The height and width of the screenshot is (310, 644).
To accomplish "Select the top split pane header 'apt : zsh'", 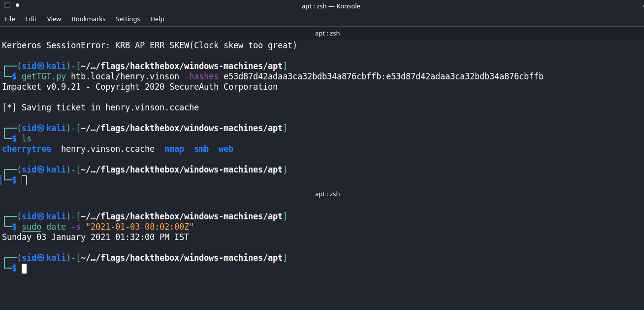I will (x=327, y=34).
